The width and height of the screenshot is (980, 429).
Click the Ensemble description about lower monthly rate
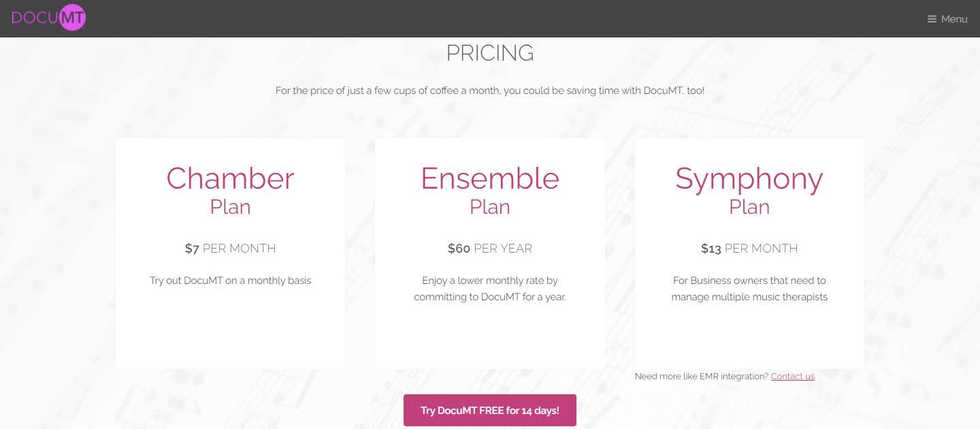click(x=490, y=289)
